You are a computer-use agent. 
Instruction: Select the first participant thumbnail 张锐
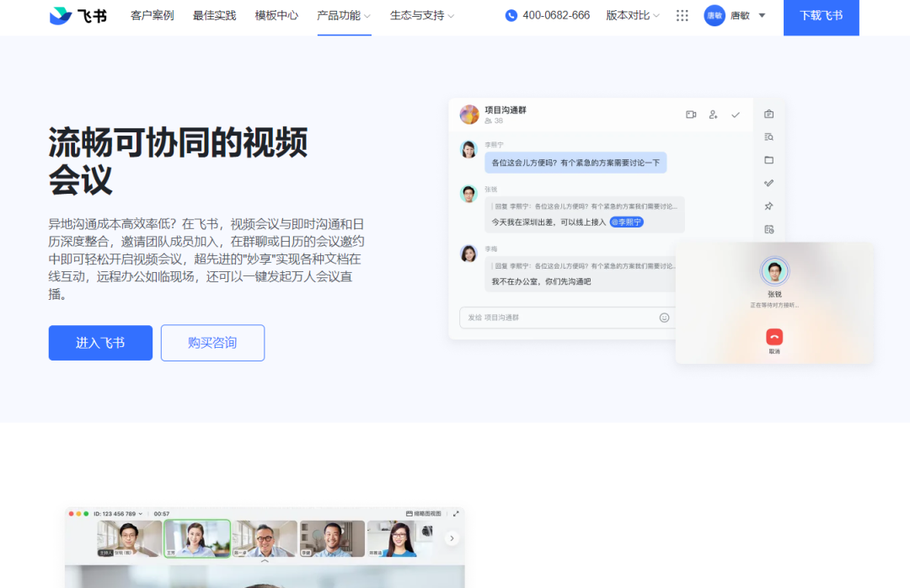(130, 538)
